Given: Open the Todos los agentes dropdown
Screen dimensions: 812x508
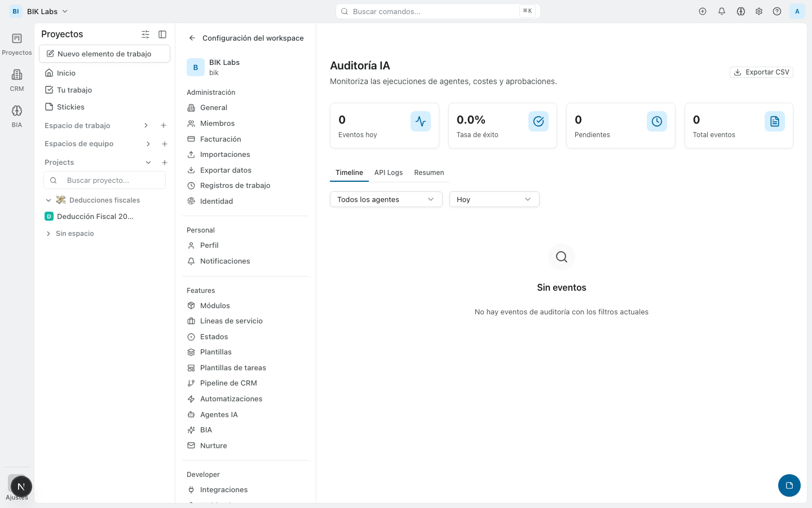Looking at the screenshot, I should [386, 199].
